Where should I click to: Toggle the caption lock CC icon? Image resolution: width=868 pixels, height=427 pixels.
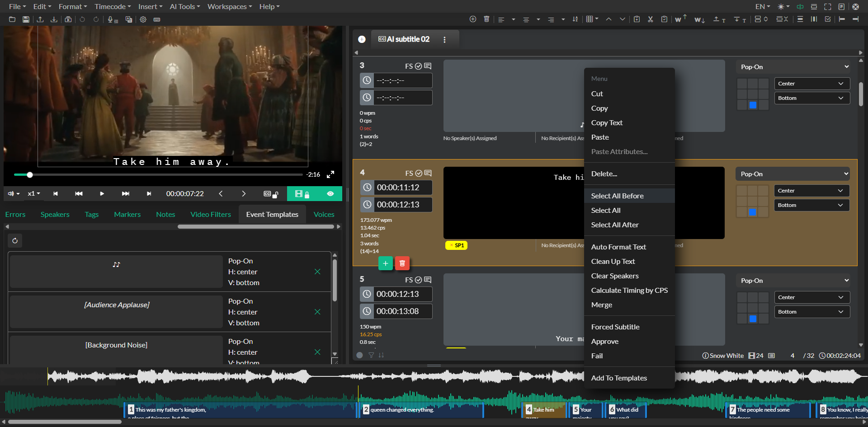[x=270, y=194]
